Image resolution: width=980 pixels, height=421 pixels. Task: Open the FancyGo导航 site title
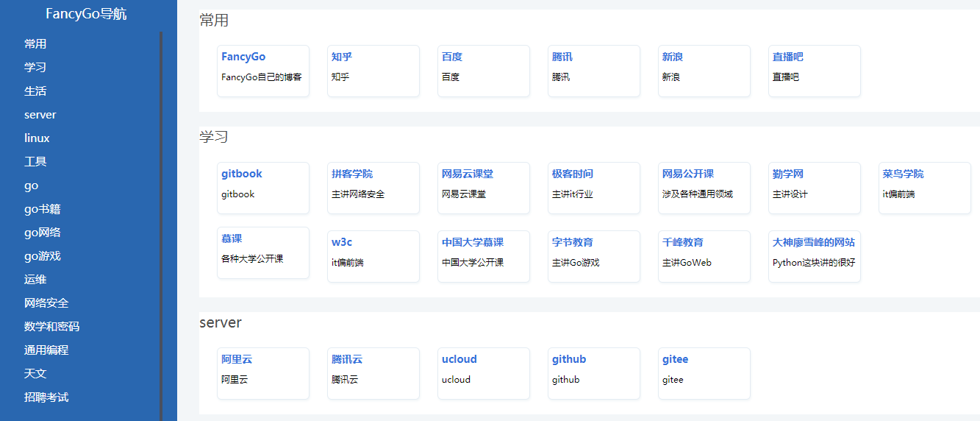[x=86, y=14]
